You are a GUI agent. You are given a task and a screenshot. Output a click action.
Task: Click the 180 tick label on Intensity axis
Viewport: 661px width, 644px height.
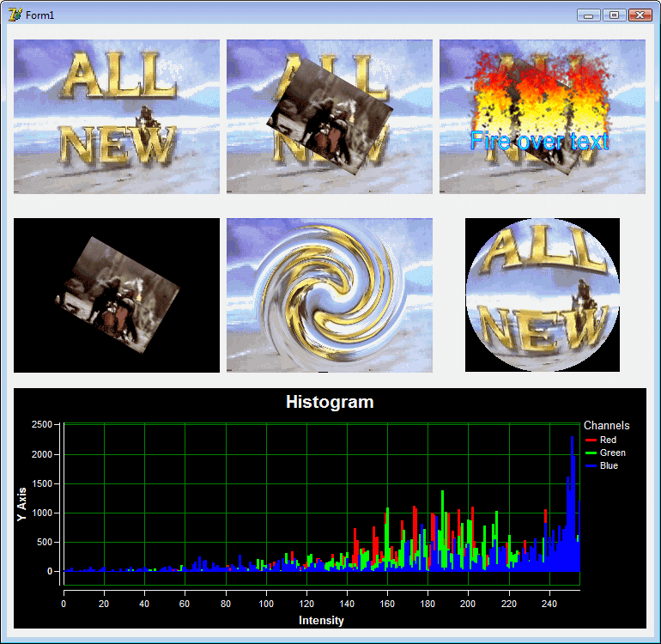(x=428, y=604)
